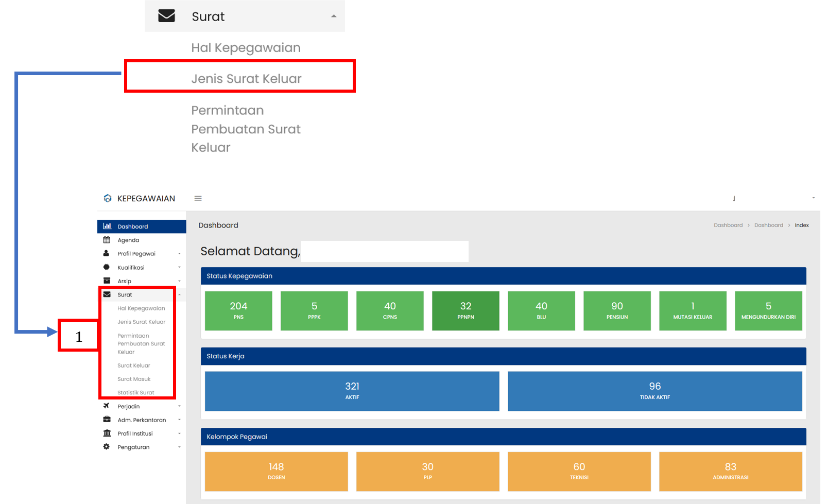Select Jenis Surat Keluar in sidebar

[141, 322]
